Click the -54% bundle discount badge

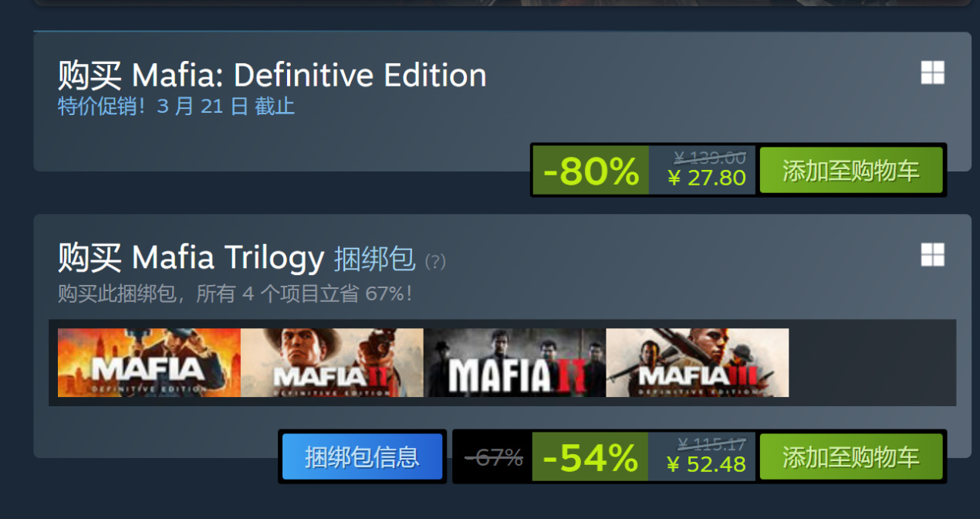(590, 457)
